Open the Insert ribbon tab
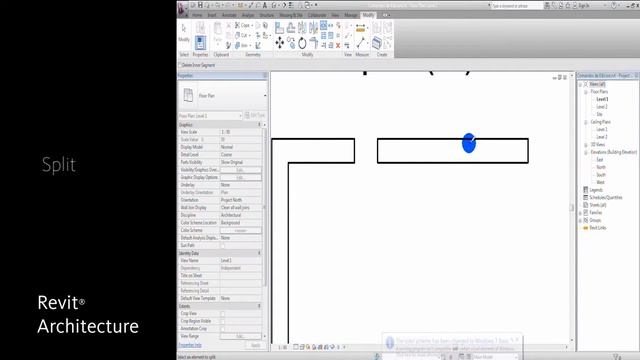Viewport: 640px width, 360px height. pos(211,15)
